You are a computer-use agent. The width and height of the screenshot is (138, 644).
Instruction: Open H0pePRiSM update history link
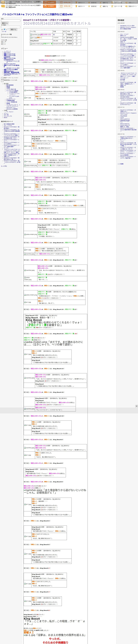(123, 116)
